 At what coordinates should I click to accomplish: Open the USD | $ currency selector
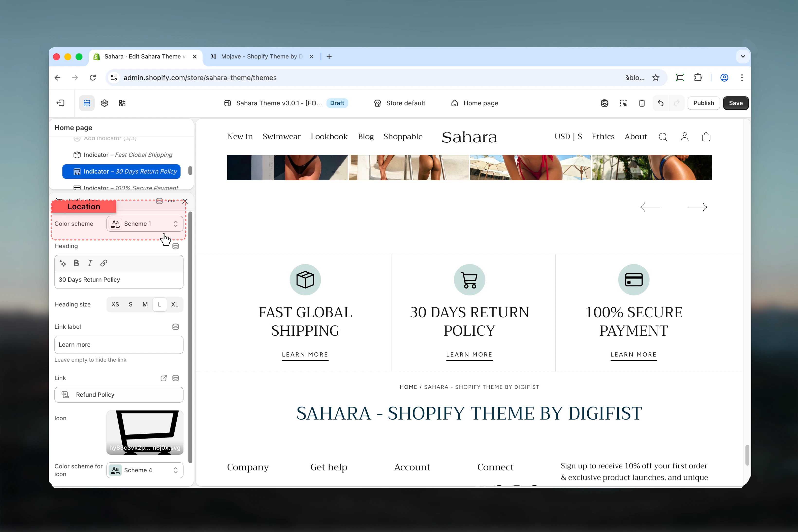[568, 137]
